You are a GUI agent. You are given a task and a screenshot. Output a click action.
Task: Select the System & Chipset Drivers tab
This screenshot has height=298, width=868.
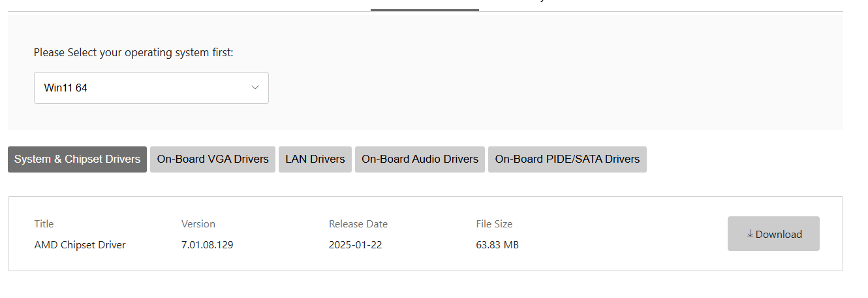pyautogui.click(x=77, y=159)
